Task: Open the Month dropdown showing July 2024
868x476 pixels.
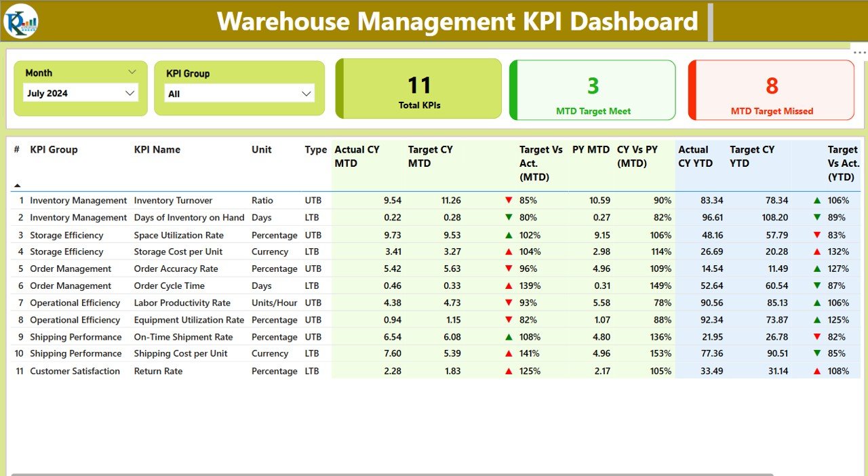Action: (81, 94)
